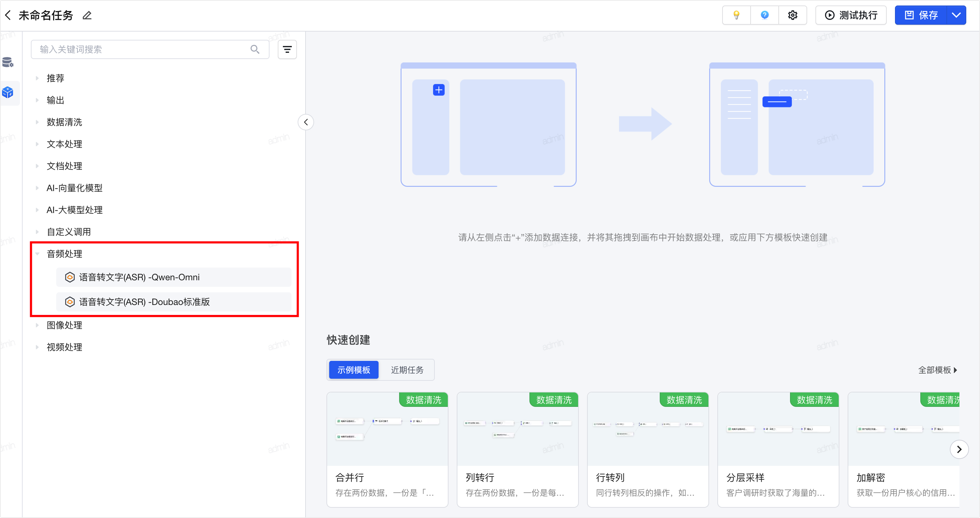
Task: Open the dropdown arrow next to 保存
Action: coord(956,15)
